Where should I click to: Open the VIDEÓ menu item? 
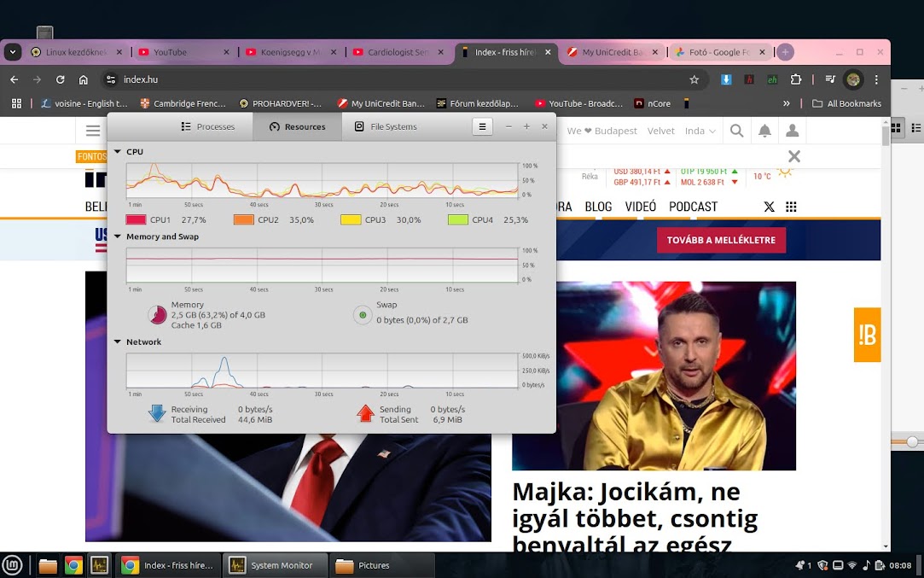pyautogui.click(x=641, y=207)
